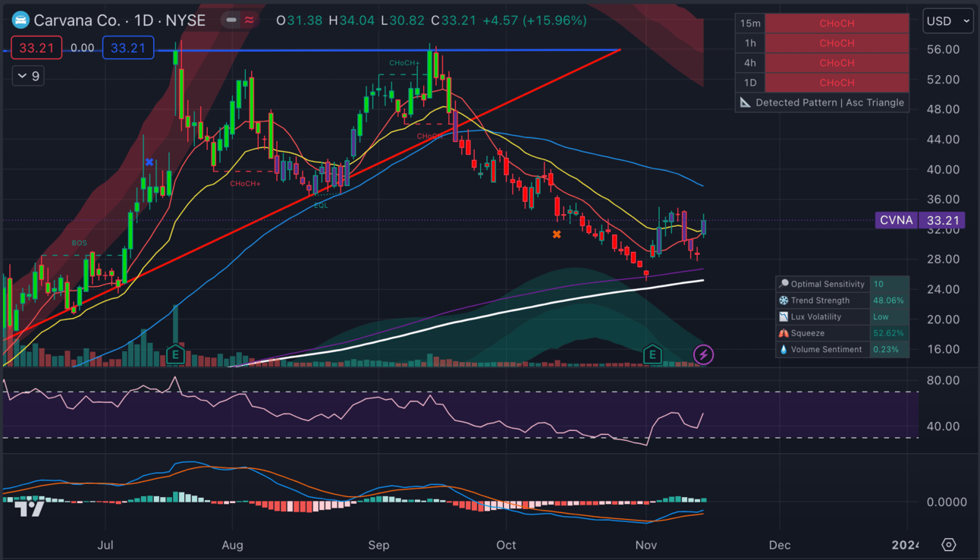Click the low value L30.82
980x560 pixels.
point(403,20)
